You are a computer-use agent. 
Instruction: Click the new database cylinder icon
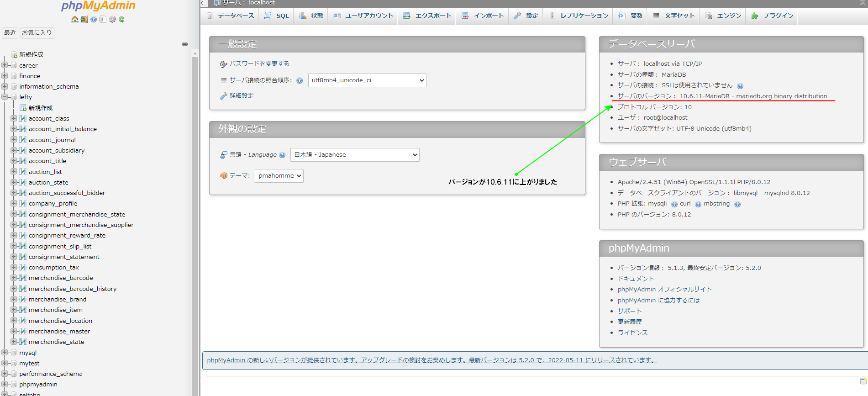[14, 55]
